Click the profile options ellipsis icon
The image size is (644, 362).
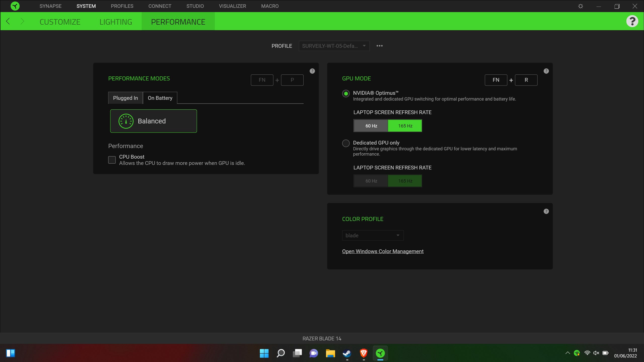tap(380, 46)
